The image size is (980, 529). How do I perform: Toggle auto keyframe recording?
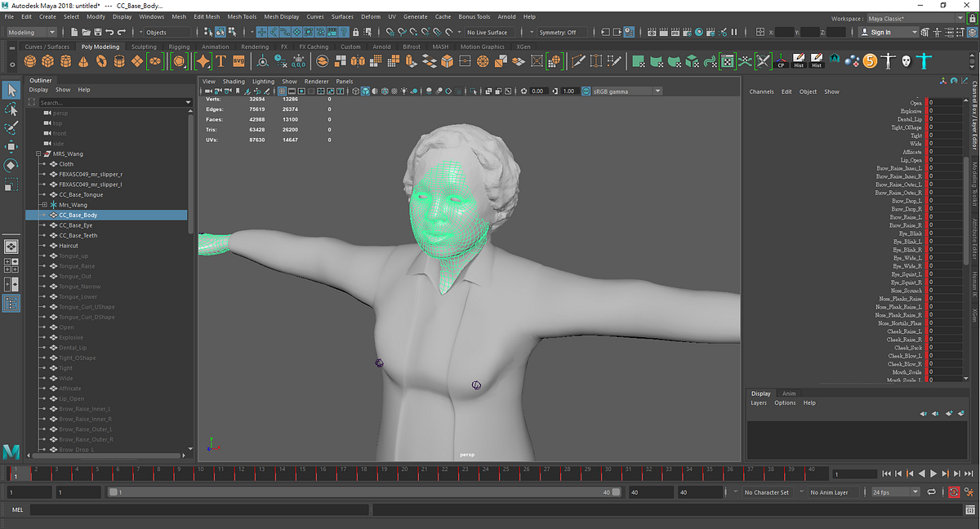tap(954, 492)
